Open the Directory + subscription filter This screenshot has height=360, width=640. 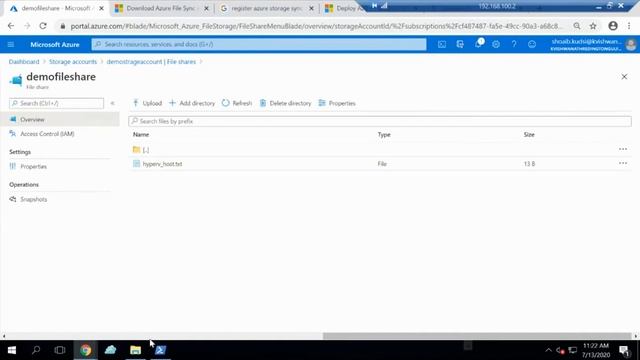click(x=460, y=44)
